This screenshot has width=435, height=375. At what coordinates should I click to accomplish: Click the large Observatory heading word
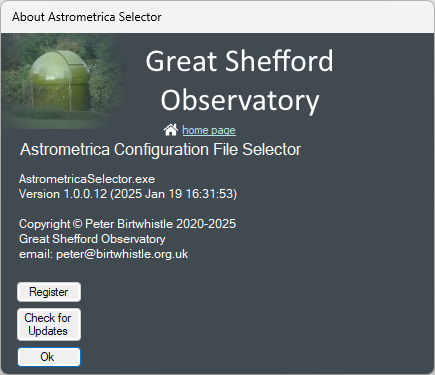point(240,101)
